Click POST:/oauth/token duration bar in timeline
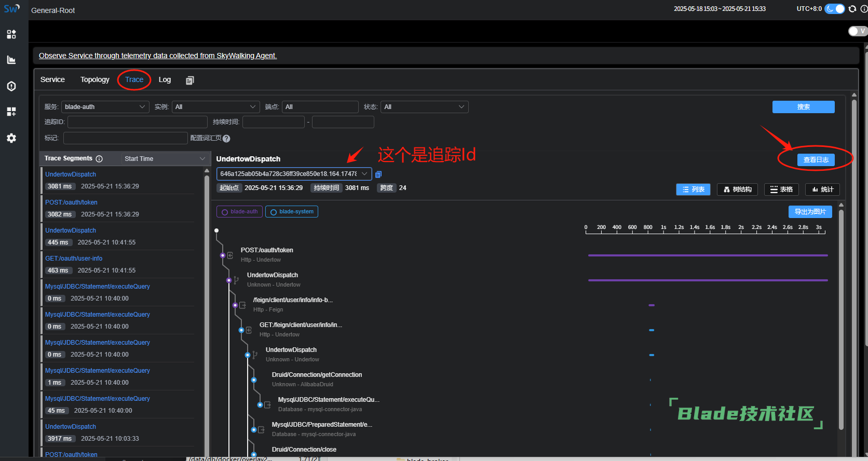Screen dimensions: 868x461 pyautogui.click(x=708, y=255)
